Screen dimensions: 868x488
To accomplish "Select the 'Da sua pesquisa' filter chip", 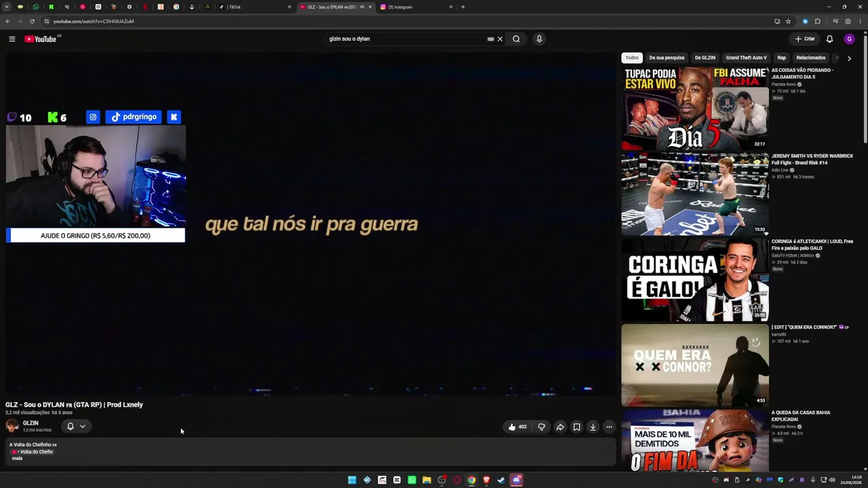I will [667, 58].
